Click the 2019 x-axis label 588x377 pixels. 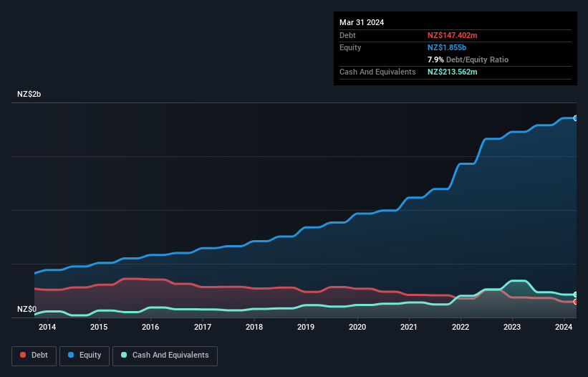tap(306, 327)
